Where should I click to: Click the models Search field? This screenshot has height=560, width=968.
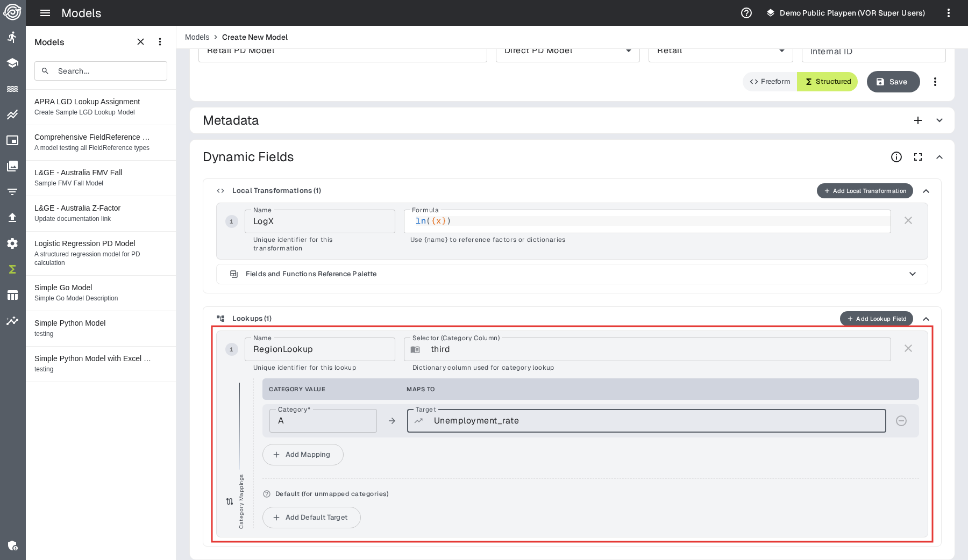click(x=101, y=71)
